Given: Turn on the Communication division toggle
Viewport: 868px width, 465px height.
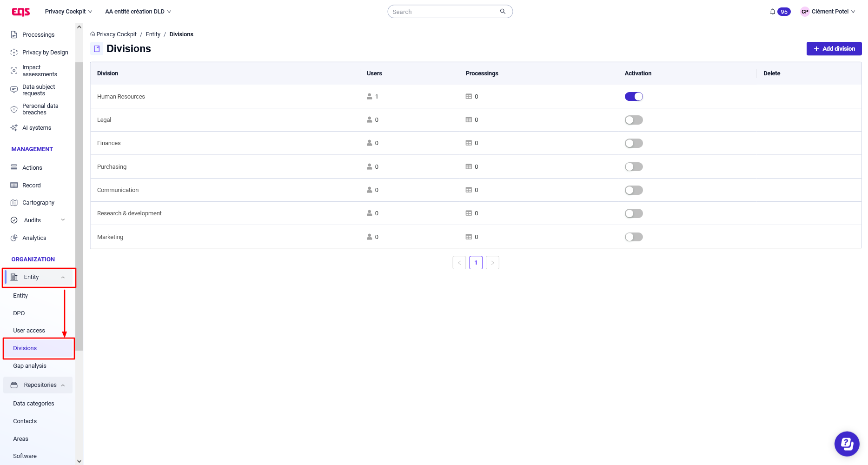Looking at the screenshot, I should [634, 190].
